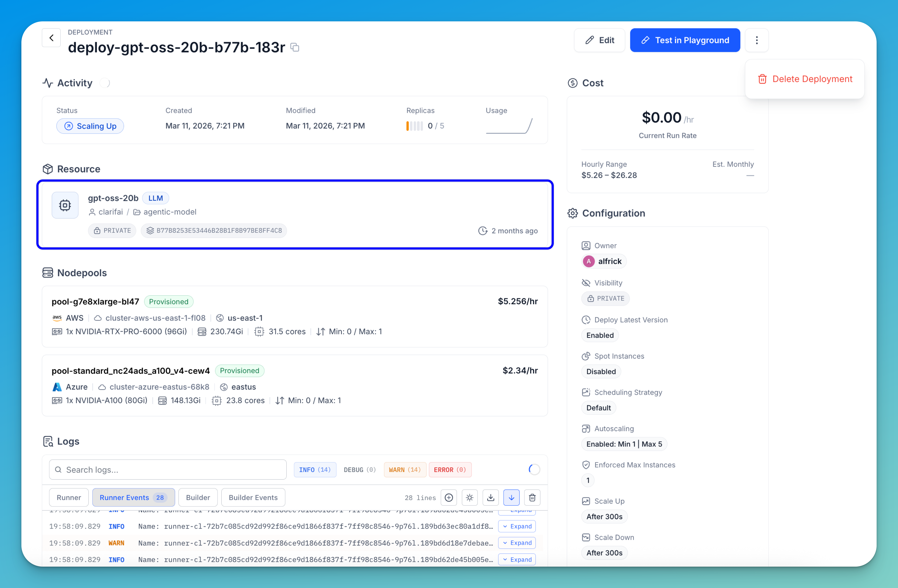Click the Search logs input field
The width and height of the screenshot is (898, 588).
pyautogui.click(x=168, y=470)
